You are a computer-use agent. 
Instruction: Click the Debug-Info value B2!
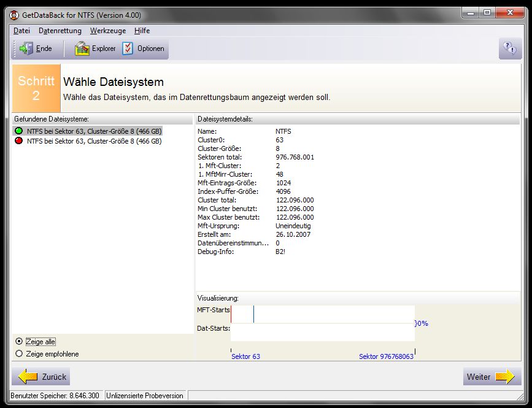(x=280, y=252)
